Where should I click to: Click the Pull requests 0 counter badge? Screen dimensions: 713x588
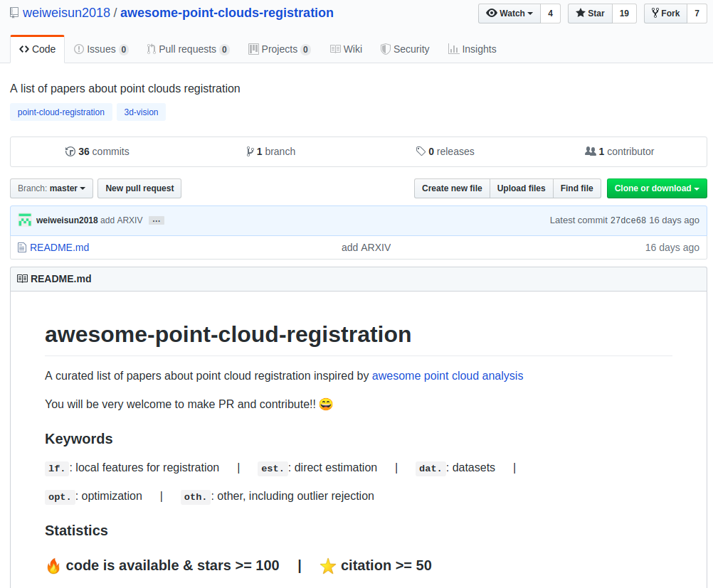224,49
